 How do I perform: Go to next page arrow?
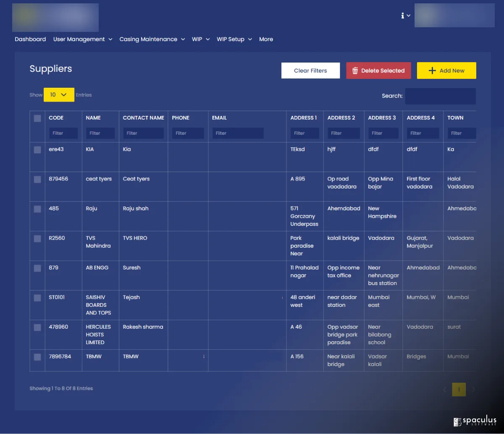(x=473, y=390)
